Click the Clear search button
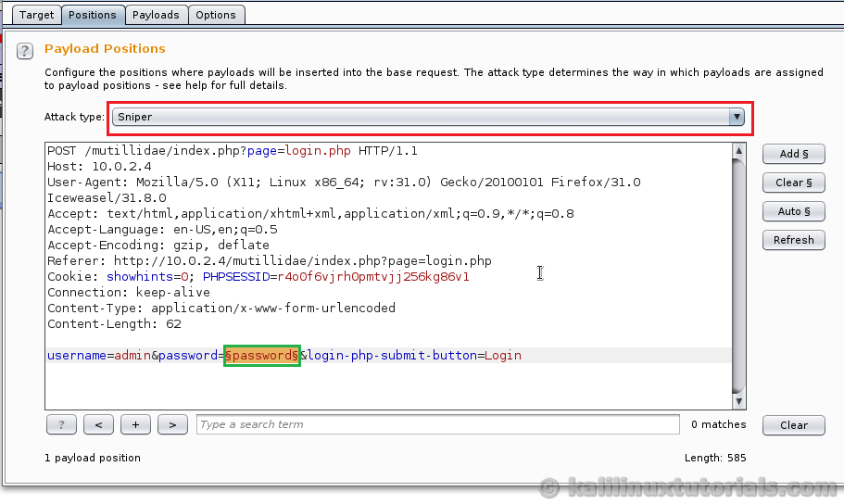Screen dimensions: 844x504 tap(793, 425)
